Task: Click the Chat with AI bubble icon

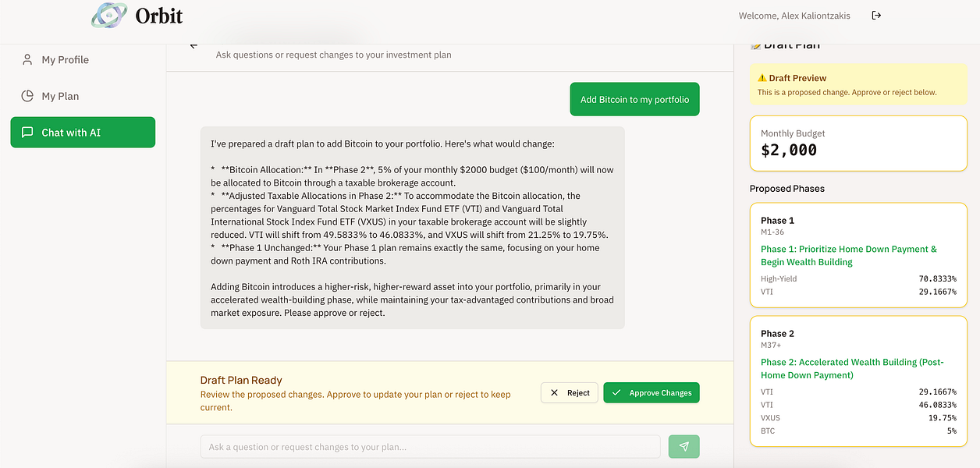Action: (x=27, y=133)
